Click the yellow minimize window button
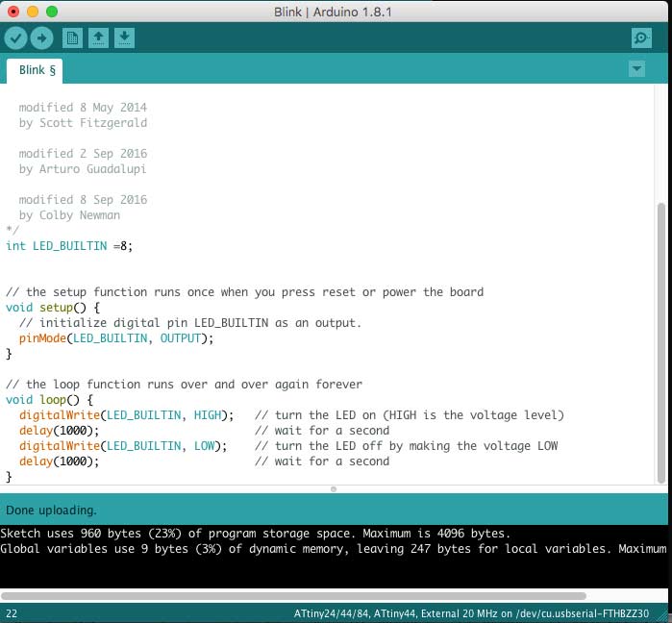Screen dimensions: 672x623 (33, 12)
